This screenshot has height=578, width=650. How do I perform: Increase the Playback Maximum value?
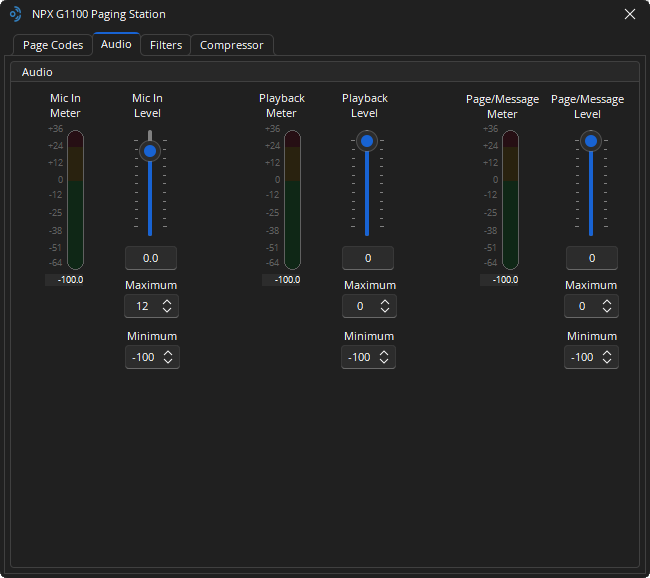384,302
